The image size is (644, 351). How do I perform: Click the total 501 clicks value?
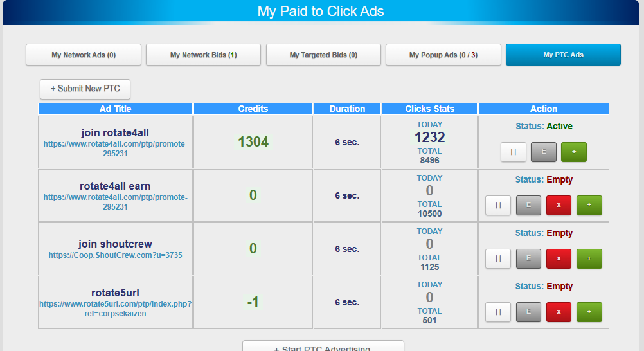point(429,321)
